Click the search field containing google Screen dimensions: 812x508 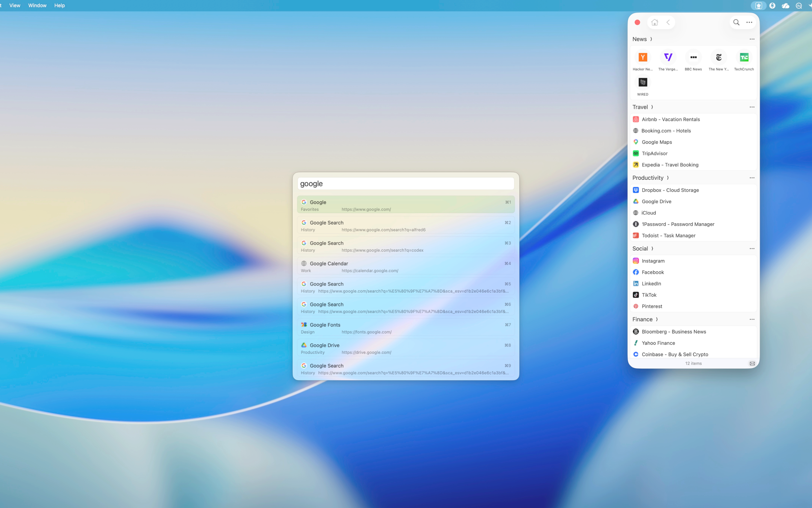406,184
